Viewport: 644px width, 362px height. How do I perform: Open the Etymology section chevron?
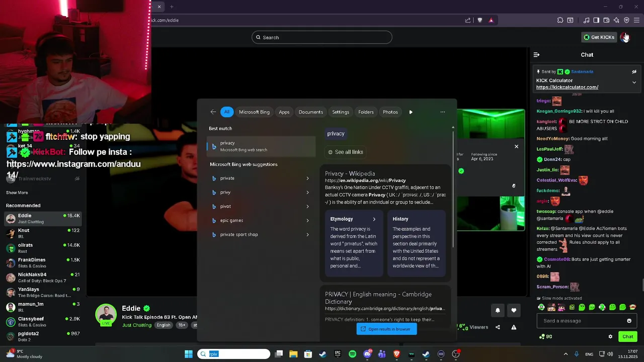point(374,219)
